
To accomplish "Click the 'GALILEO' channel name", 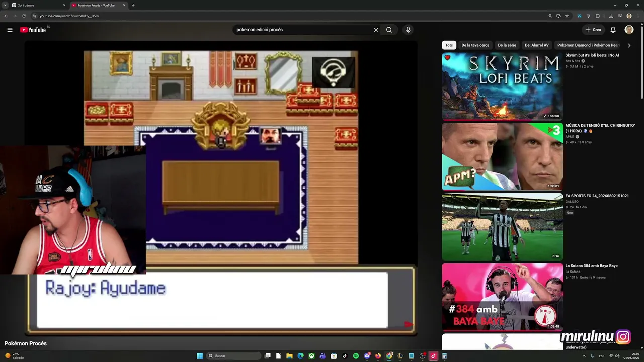I will (572, 202).
